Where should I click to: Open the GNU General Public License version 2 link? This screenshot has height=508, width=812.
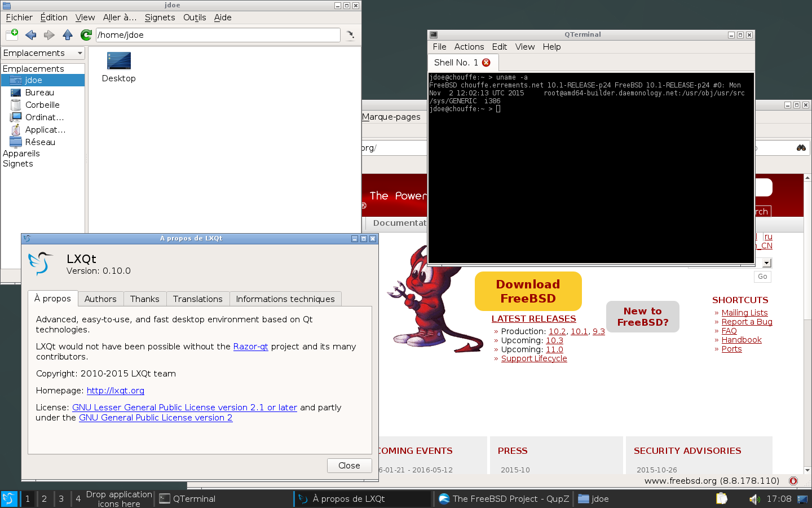pos(156,418)
